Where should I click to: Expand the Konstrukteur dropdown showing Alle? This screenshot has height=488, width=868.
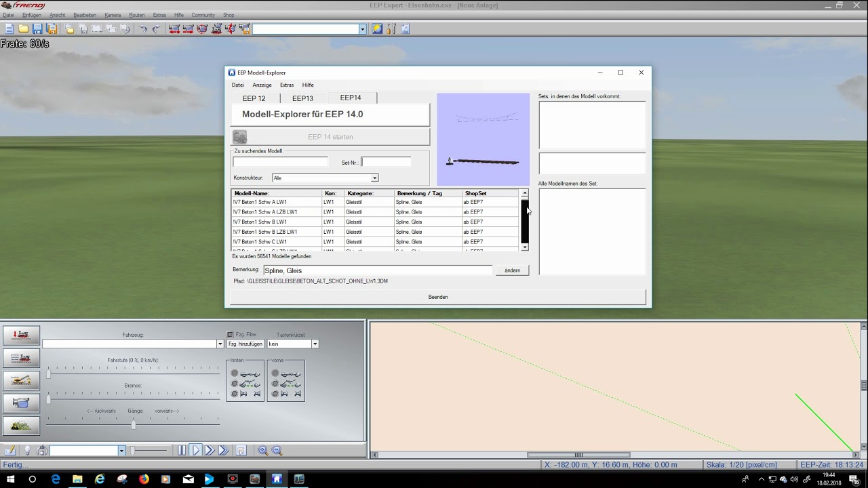[x=374, y=178]
